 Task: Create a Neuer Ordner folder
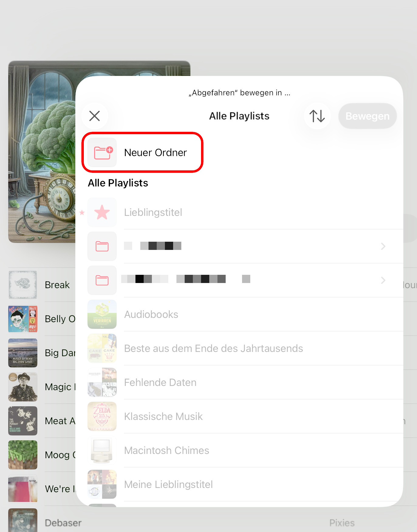pos(142,152)
